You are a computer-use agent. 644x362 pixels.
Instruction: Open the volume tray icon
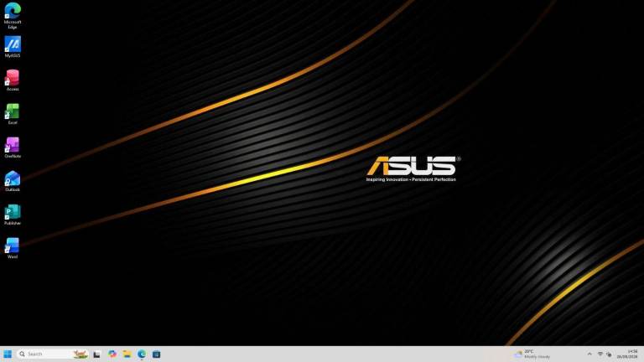[x=609, y=354]
